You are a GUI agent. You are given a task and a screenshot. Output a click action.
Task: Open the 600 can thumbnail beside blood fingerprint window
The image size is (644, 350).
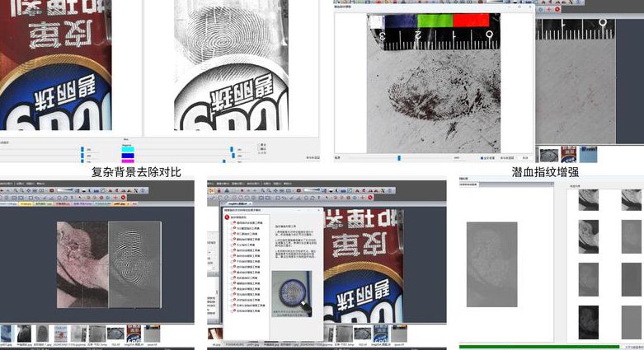pos(569,154)
